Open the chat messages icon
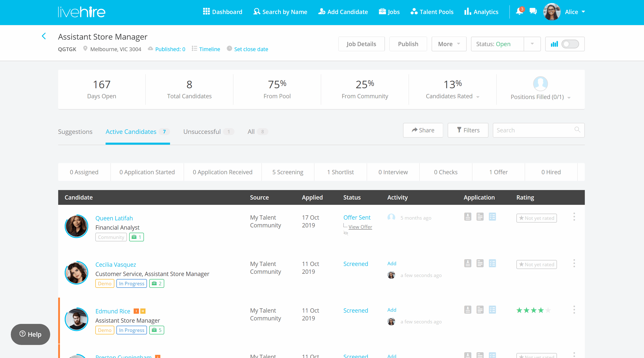 point(533,11)
